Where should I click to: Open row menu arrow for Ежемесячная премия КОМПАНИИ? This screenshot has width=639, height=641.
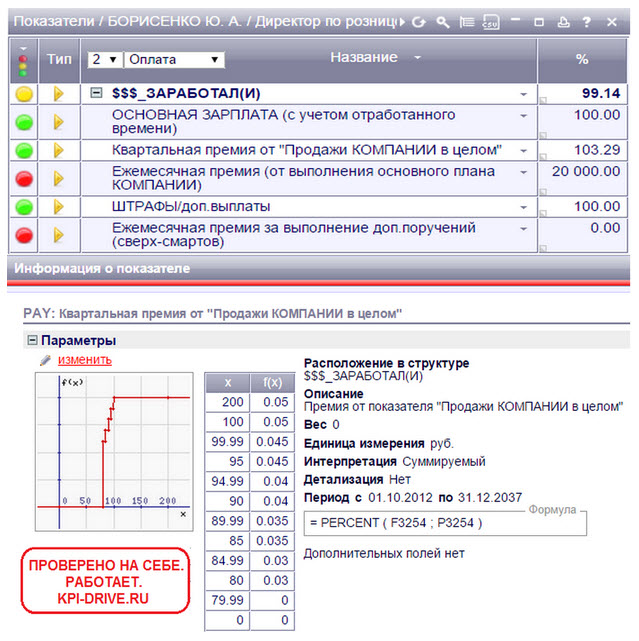click(523, 173)
